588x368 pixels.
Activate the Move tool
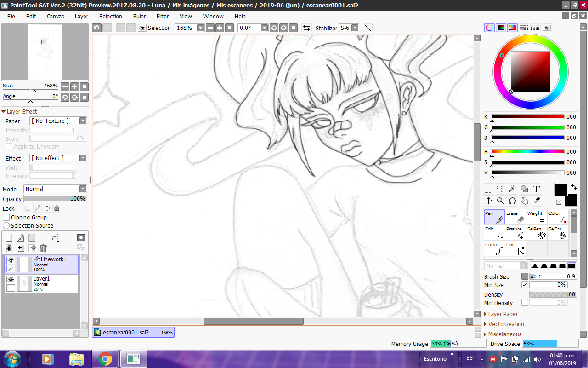pos(489,201)
